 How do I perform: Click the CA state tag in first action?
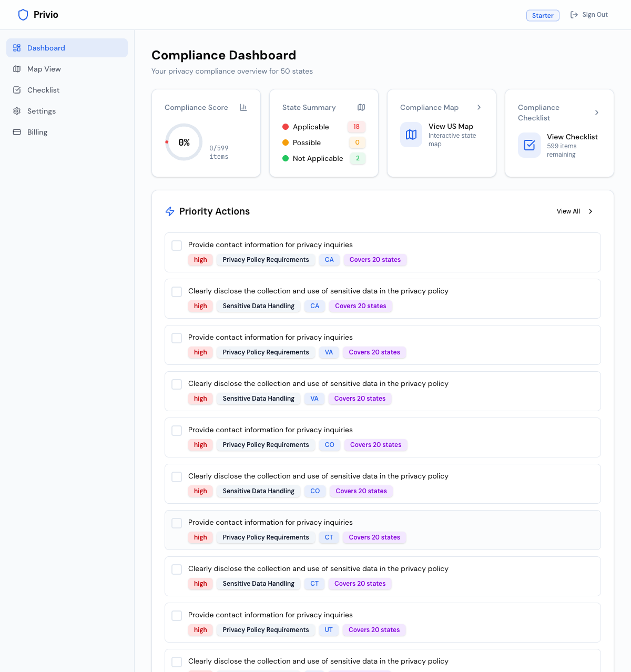pyautogui.click(x=329, y=260)
